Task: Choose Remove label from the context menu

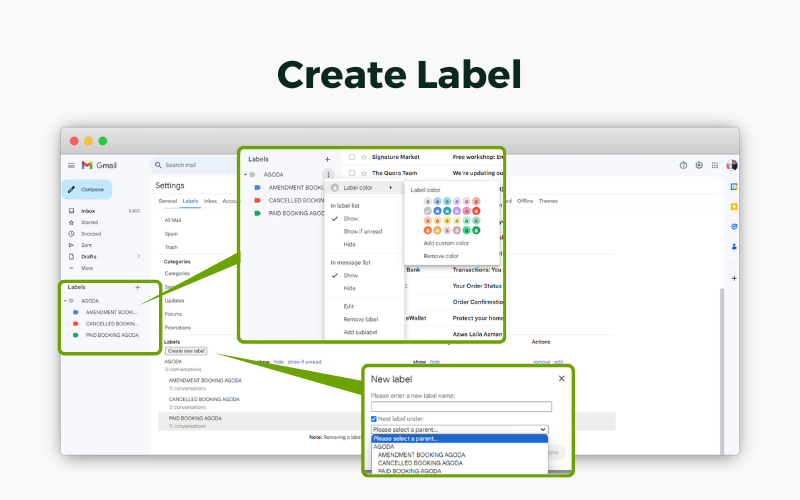Action: pos(360,319)
